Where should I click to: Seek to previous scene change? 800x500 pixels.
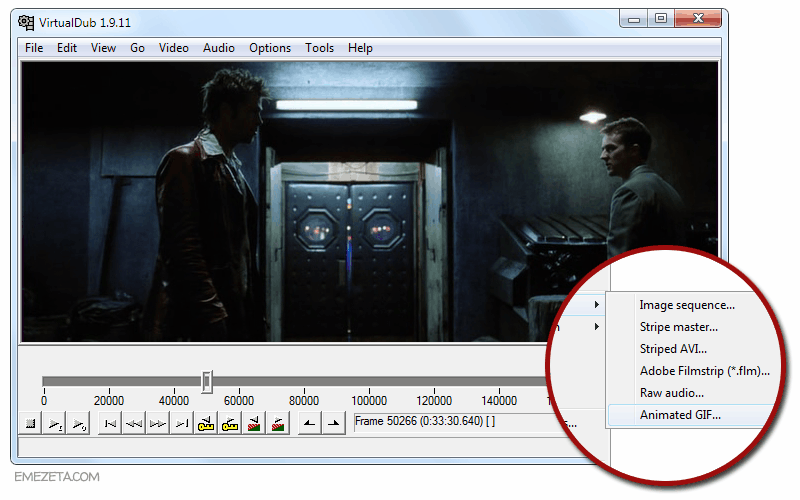pos(254,423)
